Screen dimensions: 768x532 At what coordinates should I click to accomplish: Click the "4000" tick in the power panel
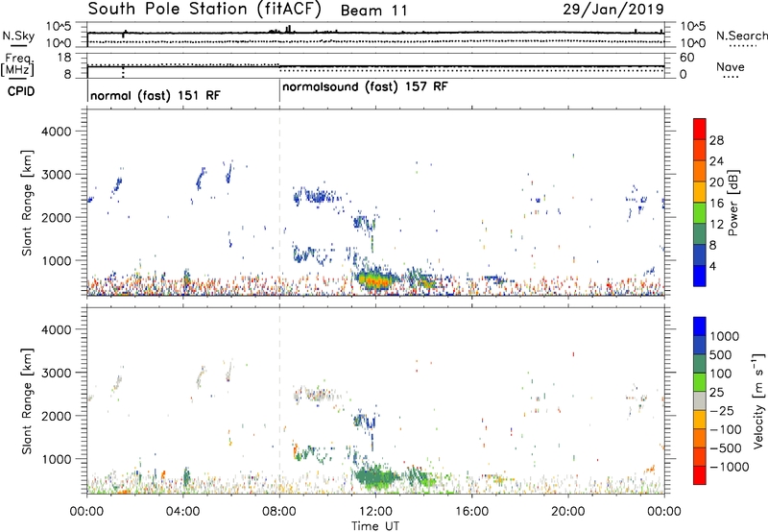pyautogui.click(x=56, y=132)
